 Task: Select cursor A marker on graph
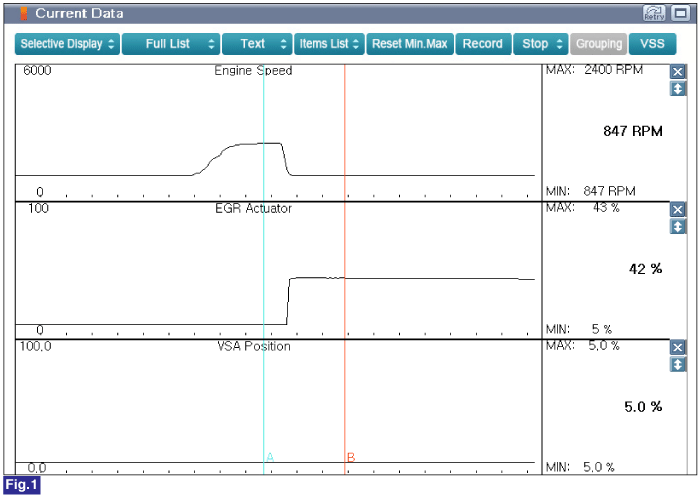[x=270, y=457]
